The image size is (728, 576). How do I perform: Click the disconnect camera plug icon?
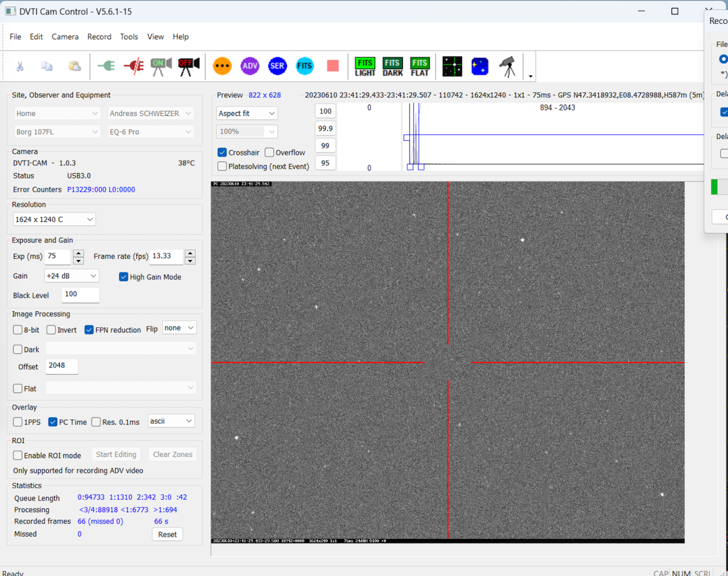[133, 66]
